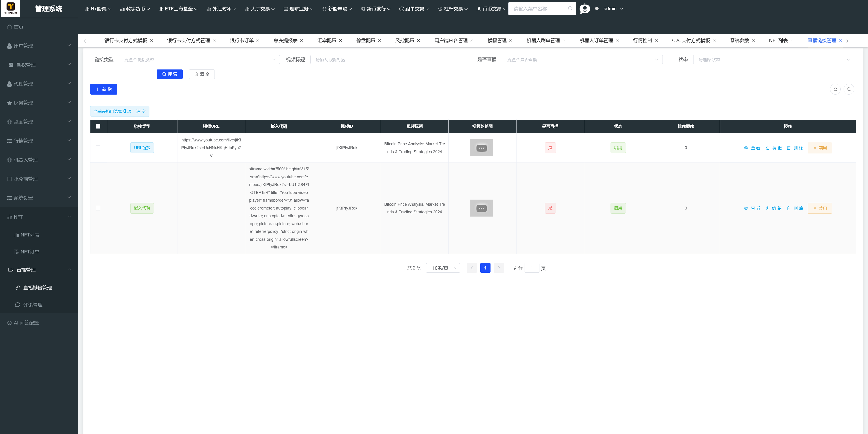Refresh the table with the circular arrow icon
Screen dimensions: 868x434
[x=835, y=89]
